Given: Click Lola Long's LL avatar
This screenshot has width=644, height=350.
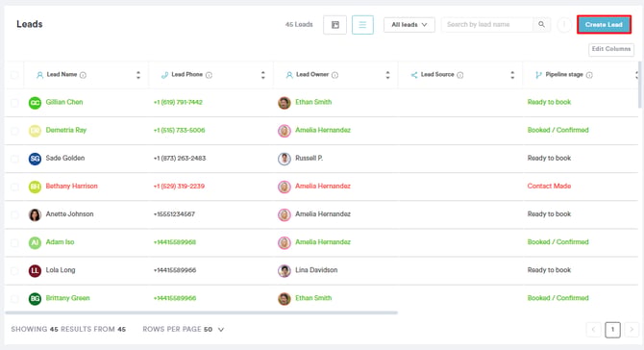Looking at the screenshot, I should [x=35, y=270].
